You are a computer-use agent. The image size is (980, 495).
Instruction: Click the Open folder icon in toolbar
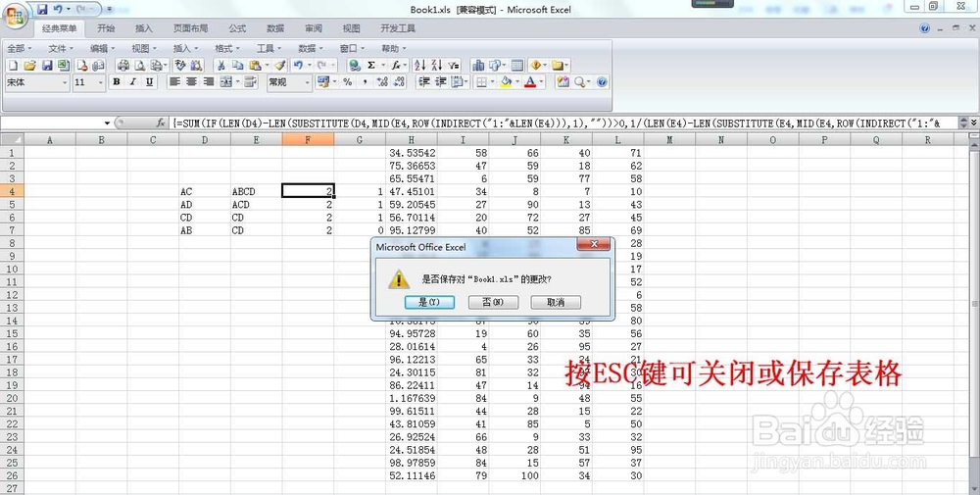[x=29, y=65]
